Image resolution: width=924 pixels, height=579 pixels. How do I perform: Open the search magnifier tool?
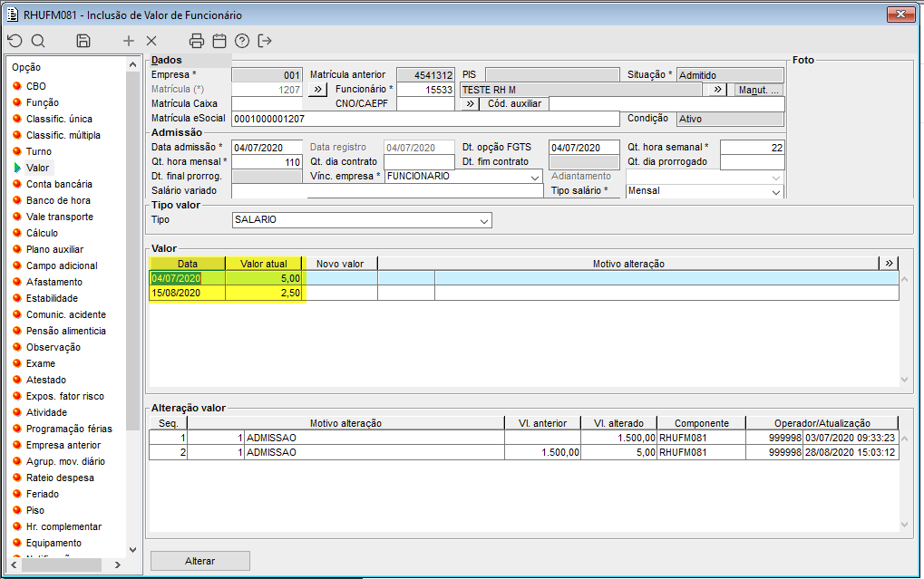38,41
